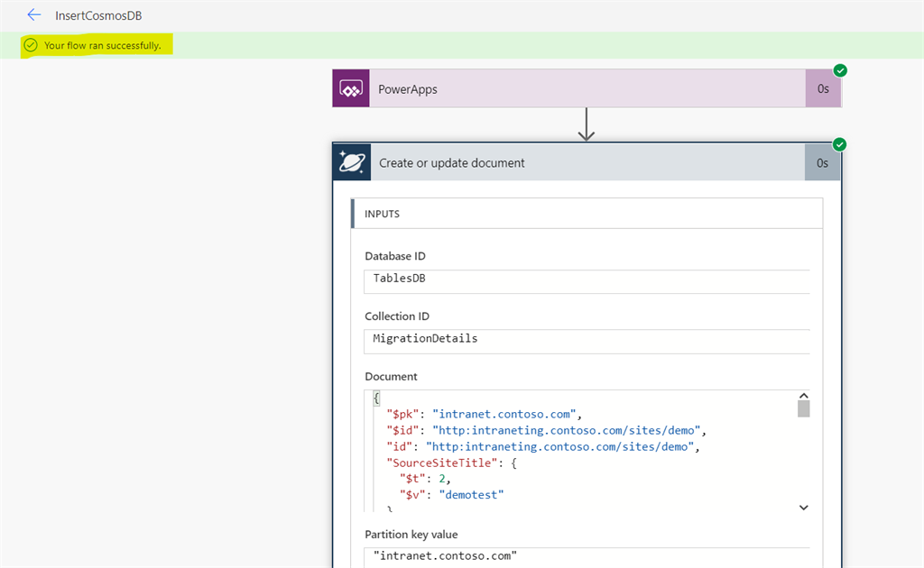This screenshot has height=568, width=924.
Task: Click the InsertCosmosDB flow title
Action: click(98, 15)
